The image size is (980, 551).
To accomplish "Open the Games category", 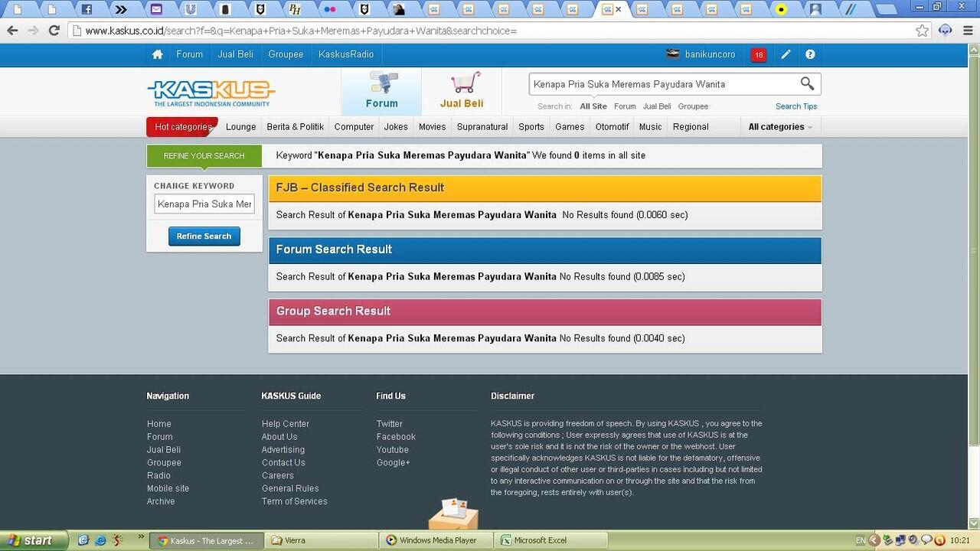I will [x=570, y=127].
